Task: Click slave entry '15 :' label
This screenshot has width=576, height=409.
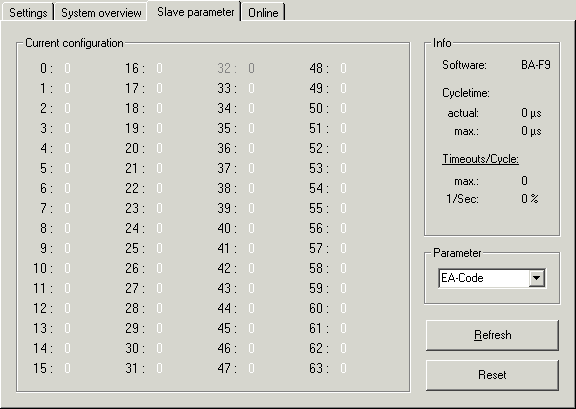Action: [43, 368]
